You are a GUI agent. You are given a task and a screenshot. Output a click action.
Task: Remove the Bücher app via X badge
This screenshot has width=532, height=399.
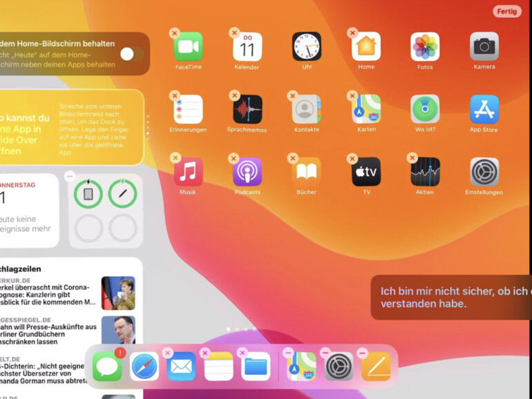tap(292, 158)
